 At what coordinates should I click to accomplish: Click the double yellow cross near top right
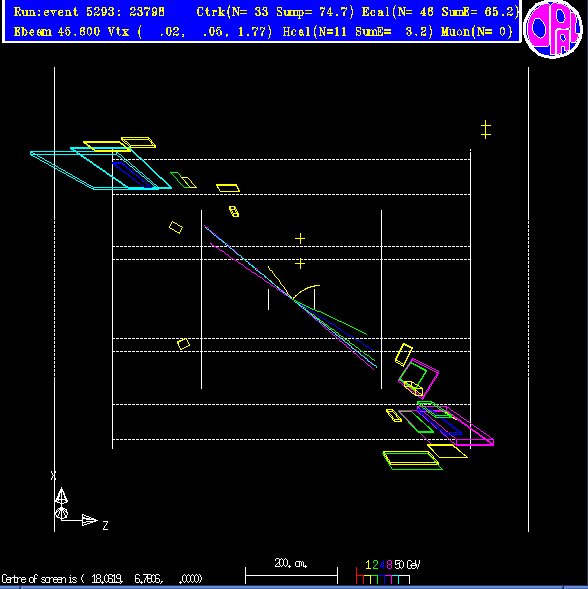pos(486,130)
